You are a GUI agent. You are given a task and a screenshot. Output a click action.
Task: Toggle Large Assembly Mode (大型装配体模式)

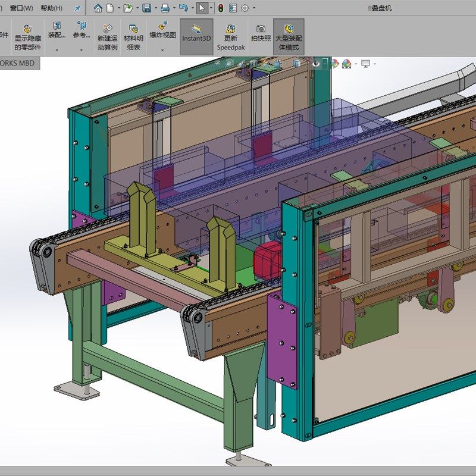(289, 37)
